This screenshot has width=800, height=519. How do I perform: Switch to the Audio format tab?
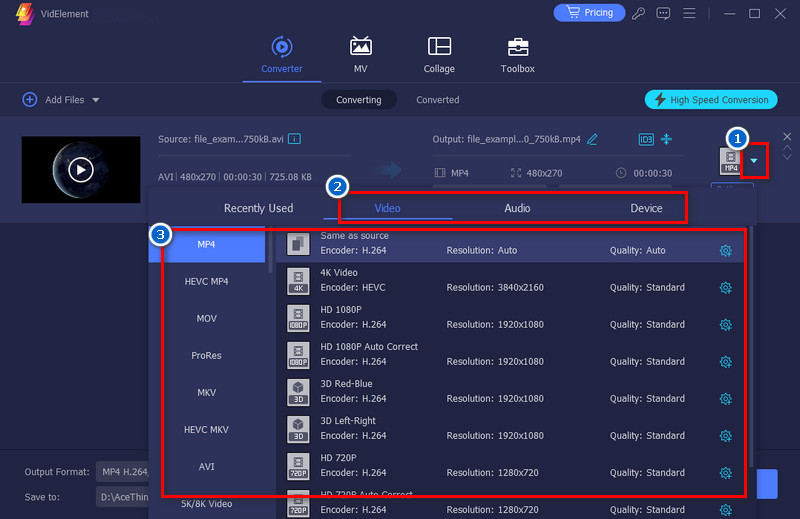click(x=517, y=209)
